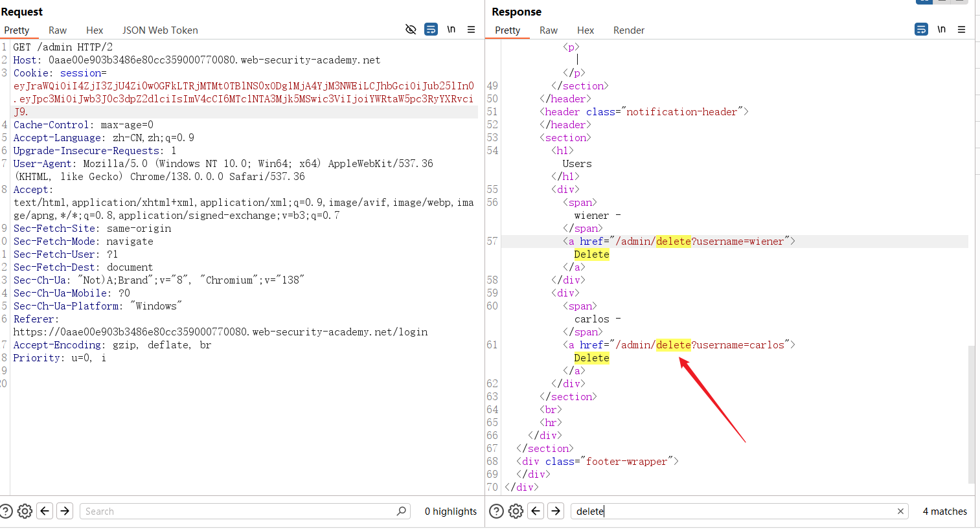Click the Sec-Fetch-Dest: document header
The width and height of the screenshot is (980, 529).
click(84, 267)
